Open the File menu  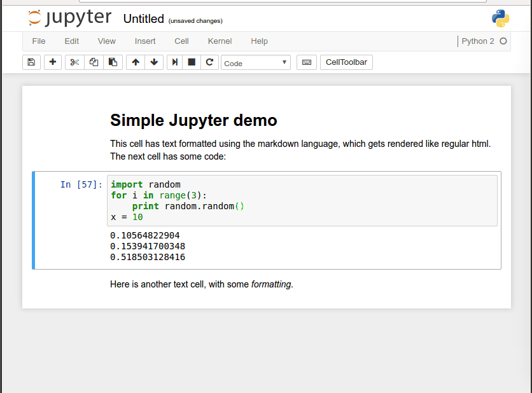(39, 41)
